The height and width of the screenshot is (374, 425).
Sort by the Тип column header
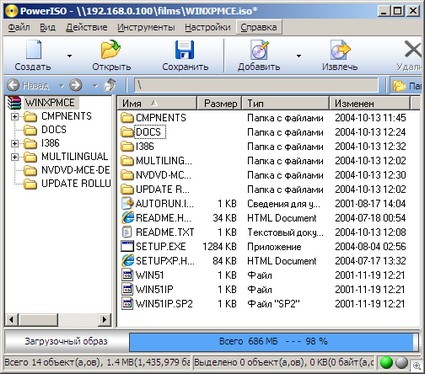[286, 103]
